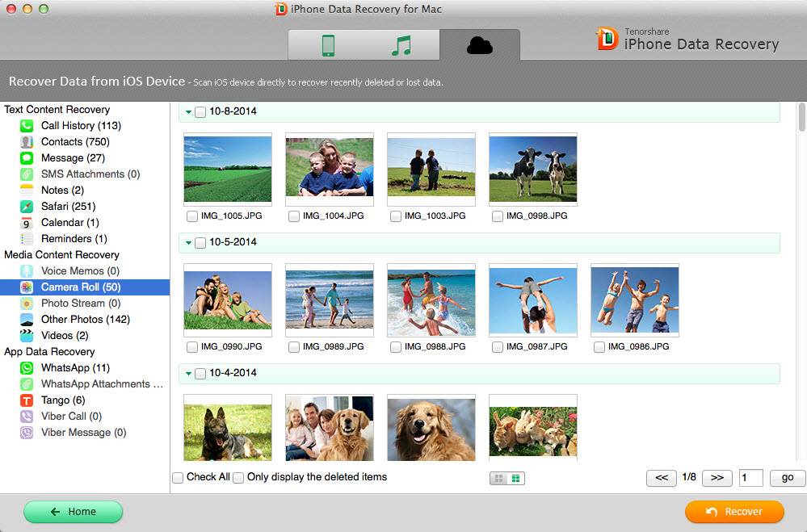Click the Videos clapperboard icon
Image resolution: width=807 pixels, height=532 pixels.
coord(27,336)
